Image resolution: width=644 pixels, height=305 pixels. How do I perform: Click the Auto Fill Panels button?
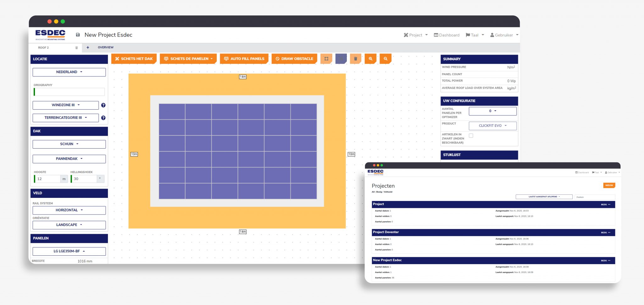(x=244, y=58)
